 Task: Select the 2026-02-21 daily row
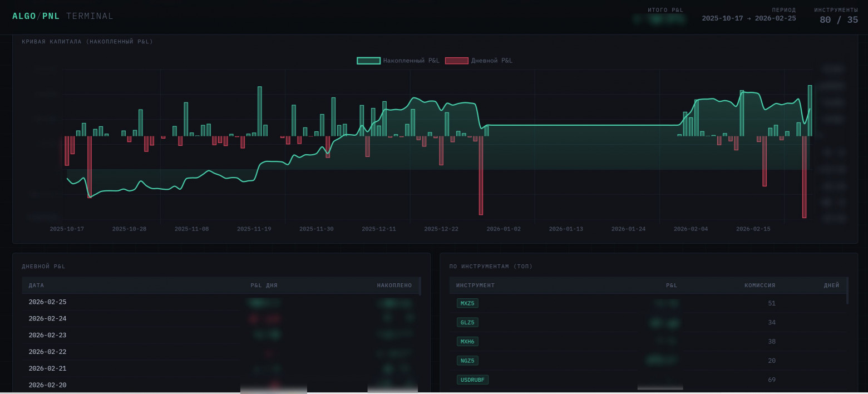[x=220, y=368]
